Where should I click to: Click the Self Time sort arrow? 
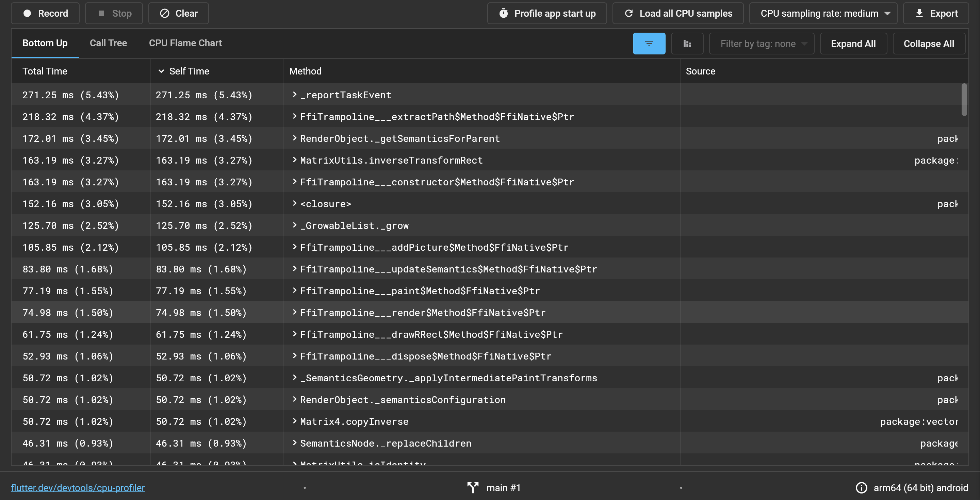point(161,71)
